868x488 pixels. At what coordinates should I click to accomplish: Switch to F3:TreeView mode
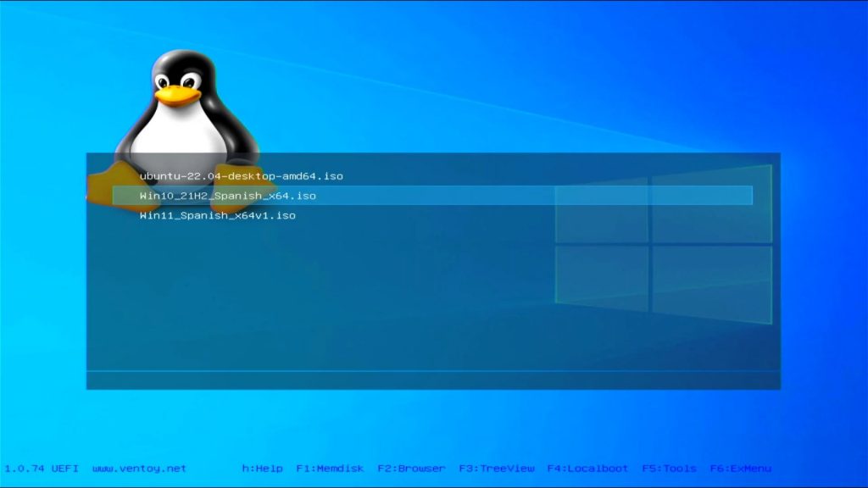click(497, 468)
